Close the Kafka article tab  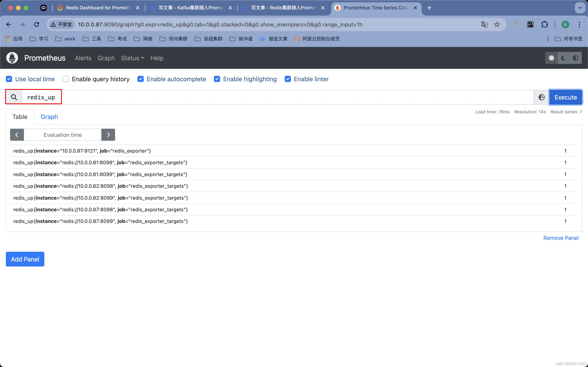(230, 8)
